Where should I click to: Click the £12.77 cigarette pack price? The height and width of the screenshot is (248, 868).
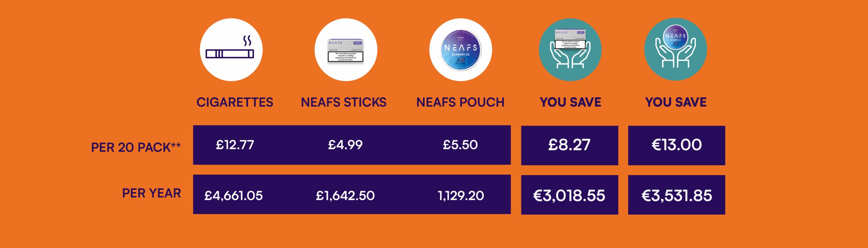tap(235, 145)
